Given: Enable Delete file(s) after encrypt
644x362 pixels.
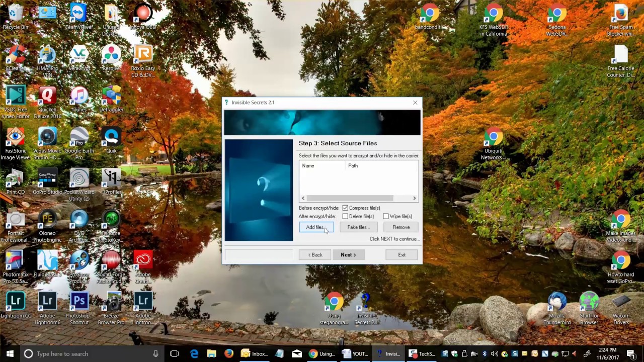Looking at the screenshot, I should click(345, 216).
